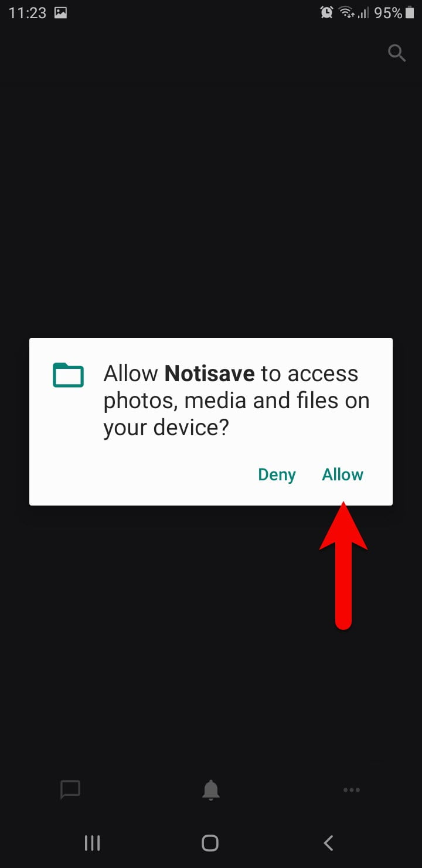Tap the Android home button
The width and height of the screenshot is (422, 868).
point(210,843)
